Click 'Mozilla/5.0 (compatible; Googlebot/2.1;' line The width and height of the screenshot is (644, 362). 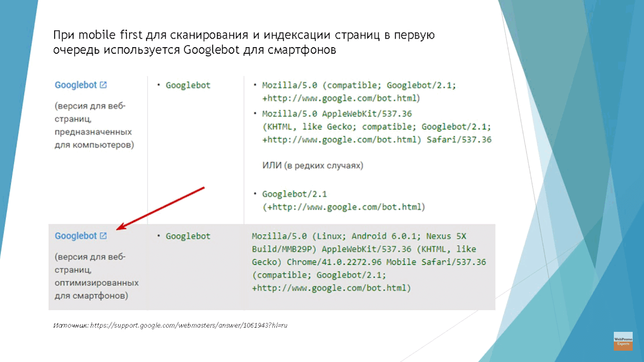pyautogui.click(x=359, y=85)
